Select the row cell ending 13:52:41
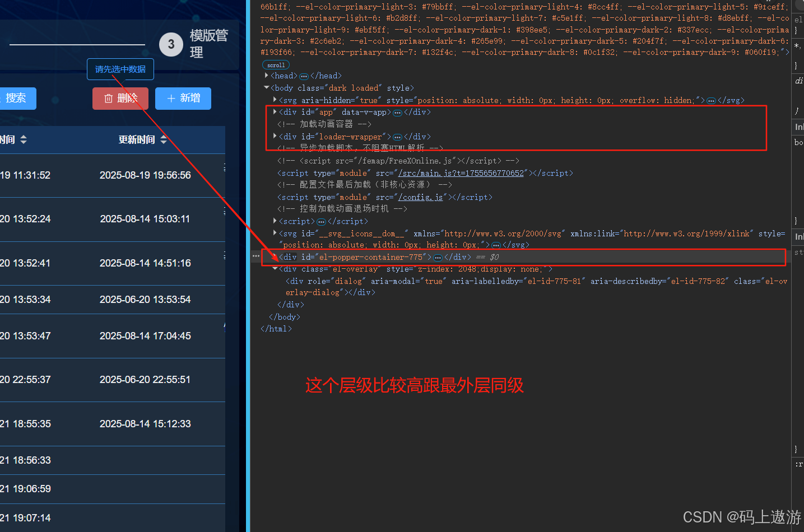 tap(25, 263)
